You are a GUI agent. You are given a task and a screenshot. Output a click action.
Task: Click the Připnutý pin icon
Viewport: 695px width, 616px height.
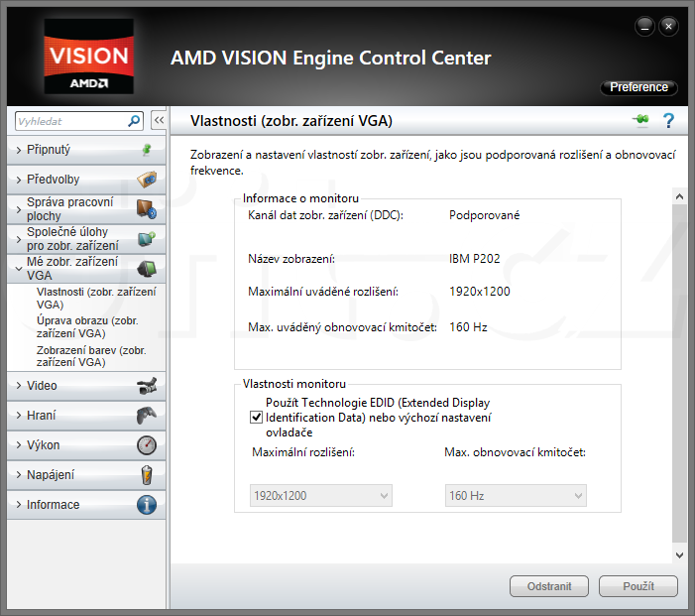(x=147, y=150)
